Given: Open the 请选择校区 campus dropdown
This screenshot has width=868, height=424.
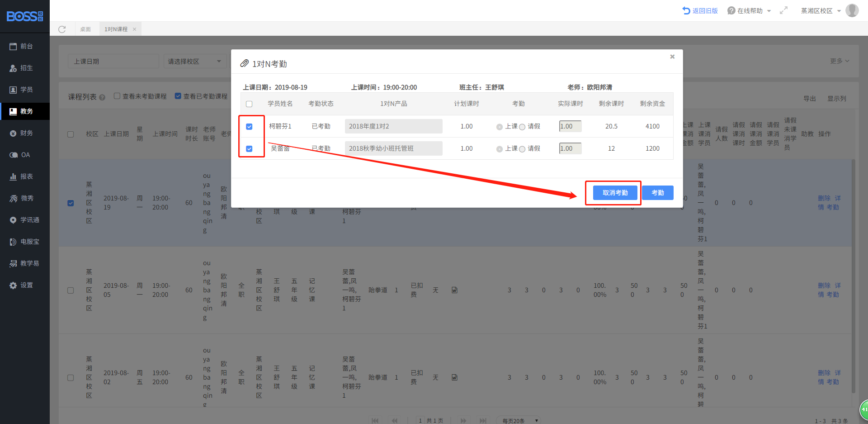Looking at the screenshot, I should coord(195,61).
